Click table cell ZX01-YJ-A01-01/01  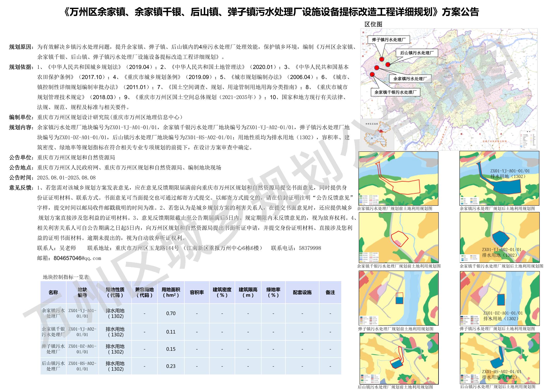pyautogui.click(x=82, y=313)
